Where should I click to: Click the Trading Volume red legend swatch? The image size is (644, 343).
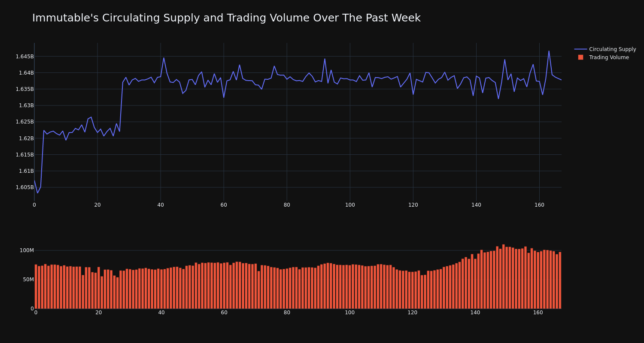(580, 57)
